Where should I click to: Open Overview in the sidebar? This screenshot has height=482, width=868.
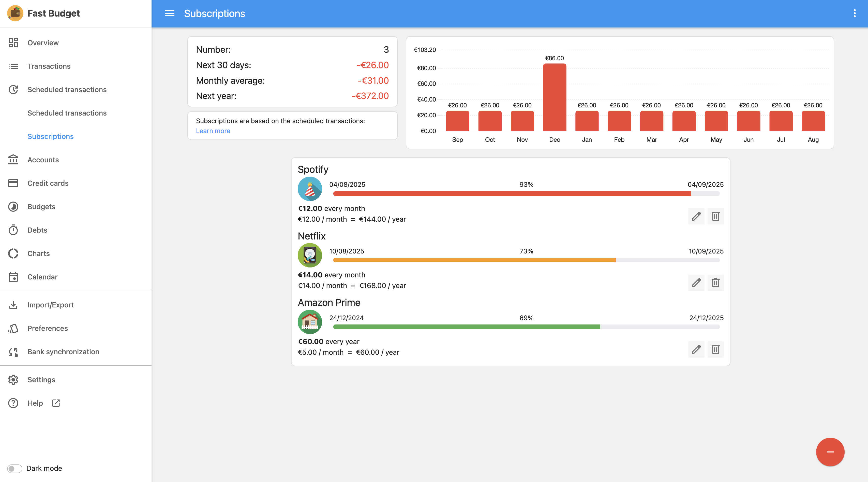pos(76,43)
